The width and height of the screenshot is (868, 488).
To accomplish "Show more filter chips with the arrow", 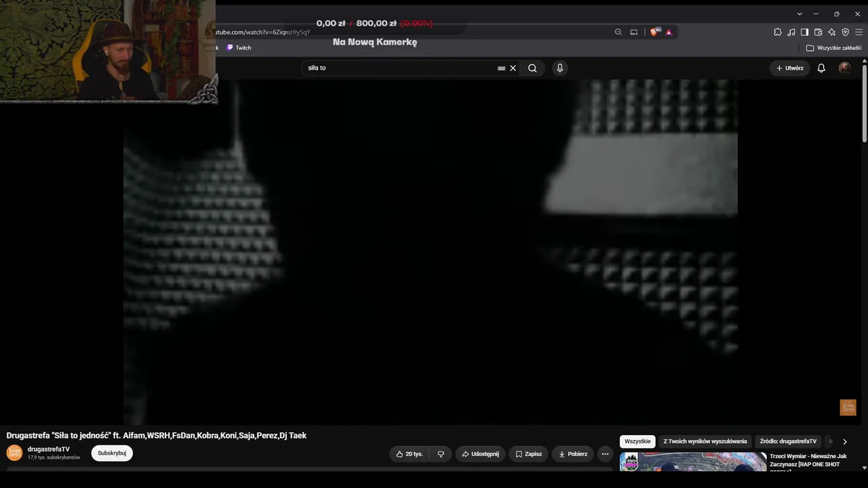I will pos(844,441).
